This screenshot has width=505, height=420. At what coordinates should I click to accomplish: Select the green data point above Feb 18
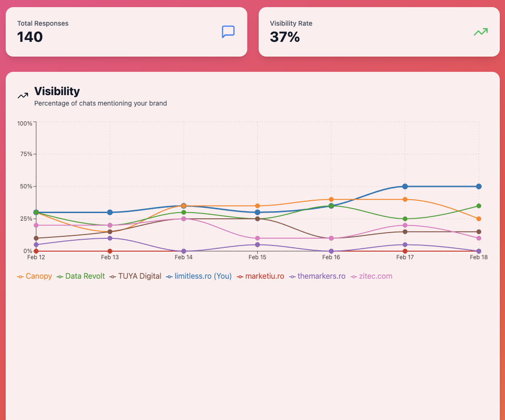coord(478,206)
